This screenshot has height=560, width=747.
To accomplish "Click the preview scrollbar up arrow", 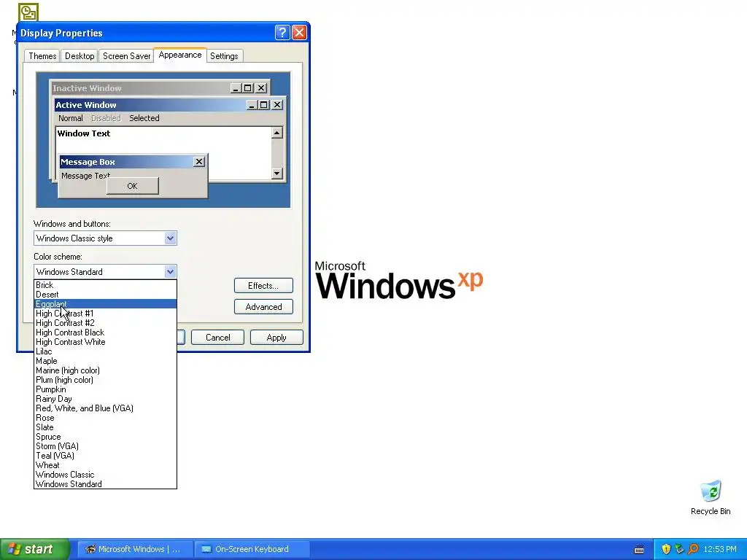I will (277, 133).
